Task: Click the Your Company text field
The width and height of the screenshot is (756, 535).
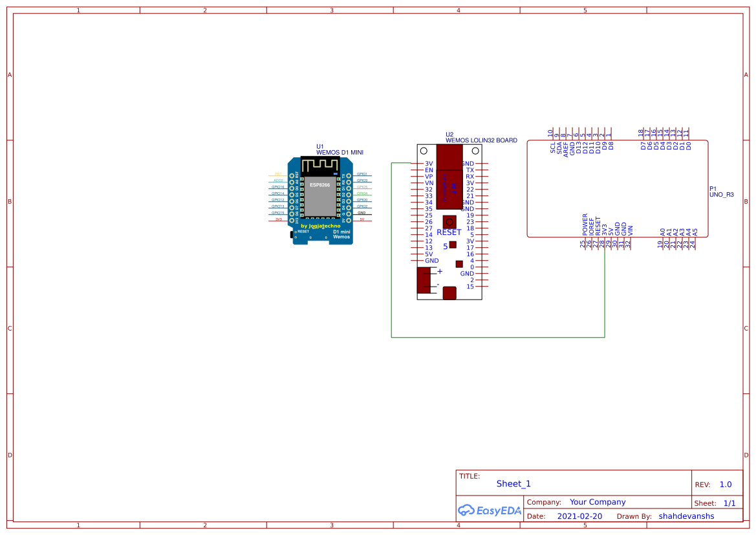Action: (x=598, y=502)
